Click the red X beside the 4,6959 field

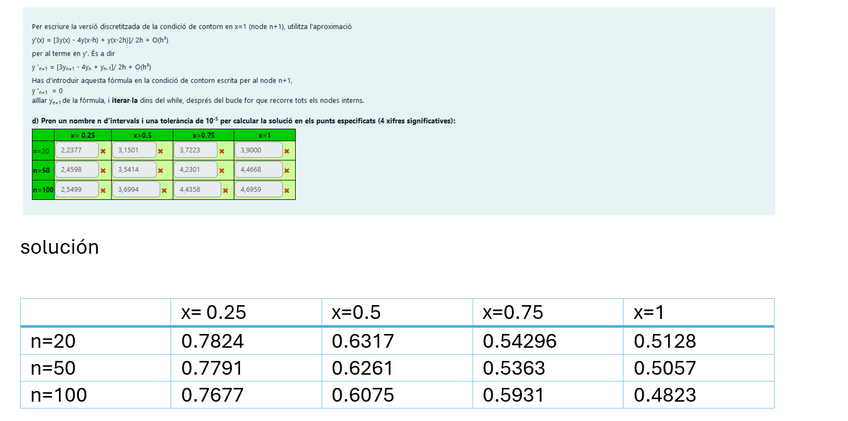(287, 188)
